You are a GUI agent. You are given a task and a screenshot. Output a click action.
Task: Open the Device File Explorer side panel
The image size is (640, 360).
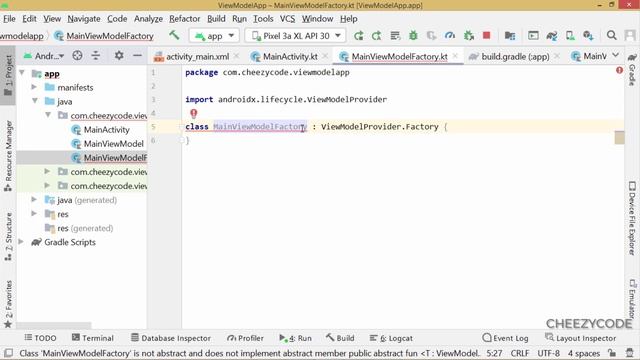tap(632, 218)
